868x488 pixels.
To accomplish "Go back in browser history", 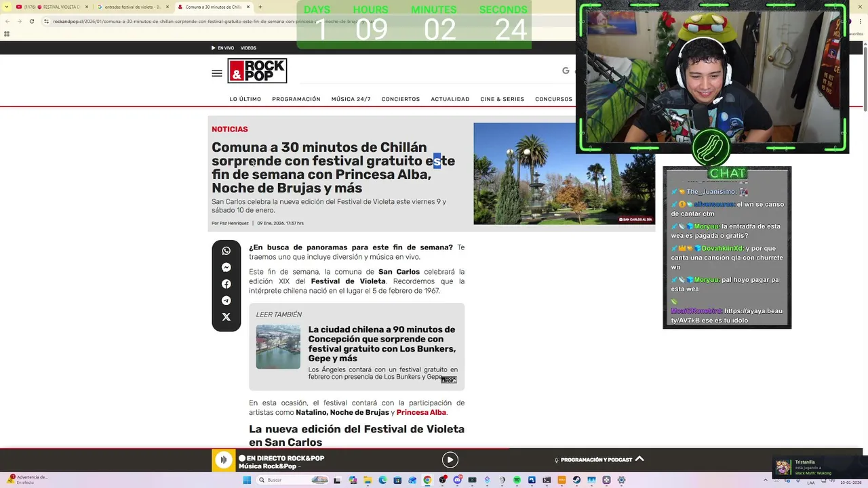I will coord(7,21).
